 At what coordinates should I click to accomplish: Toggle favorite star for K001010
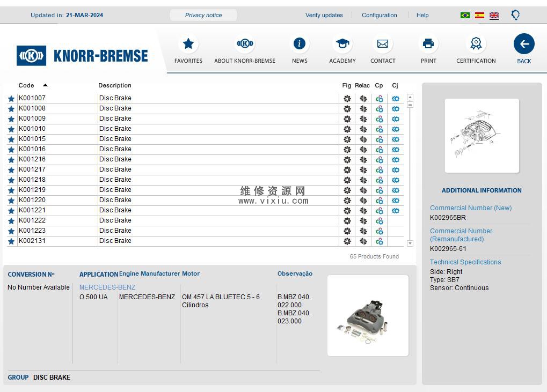point(11,129)
